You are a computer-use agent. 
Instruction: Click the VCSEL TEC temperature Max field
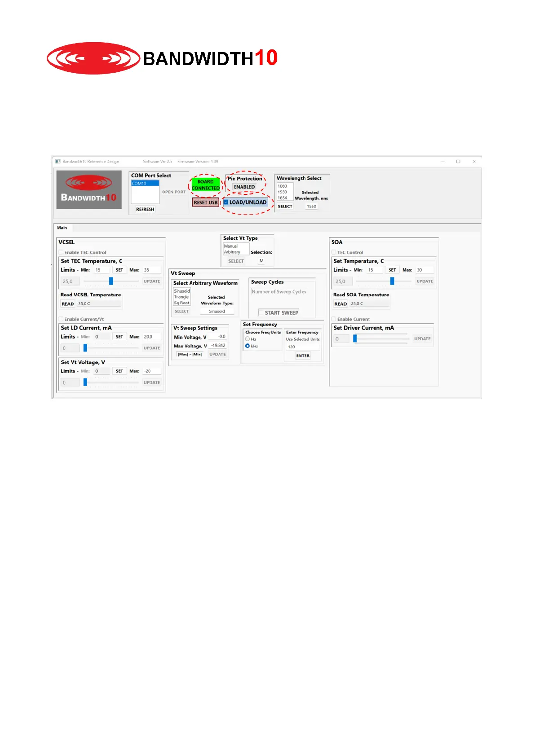152,270
